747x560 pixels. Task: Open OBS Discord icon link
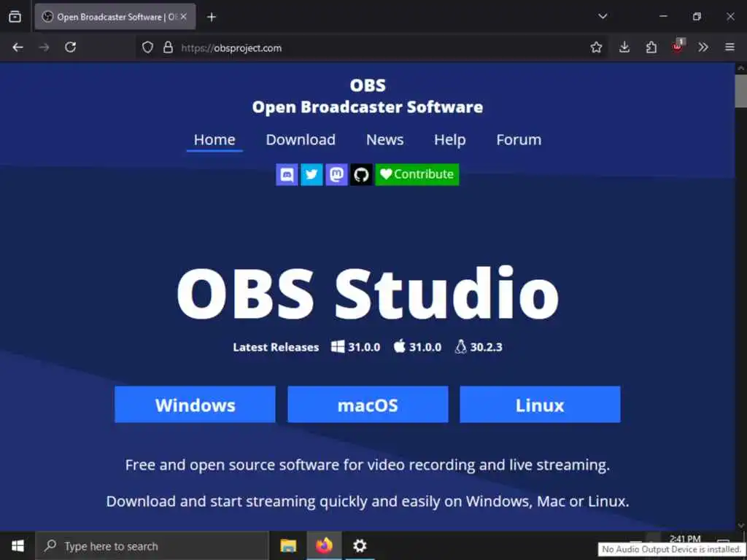tap(287, 175)
